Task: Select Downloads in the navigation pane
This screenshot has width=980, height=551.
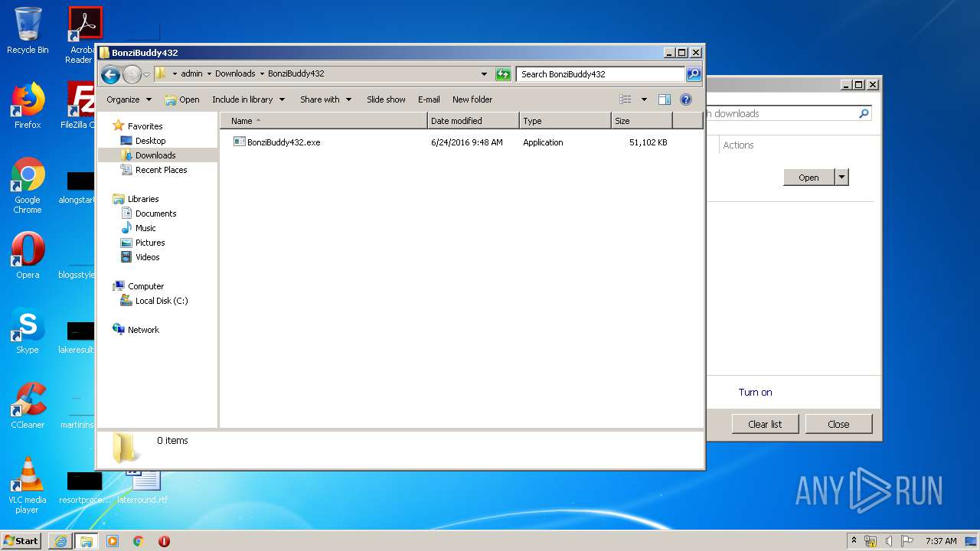Action: (x=149, y=155)
